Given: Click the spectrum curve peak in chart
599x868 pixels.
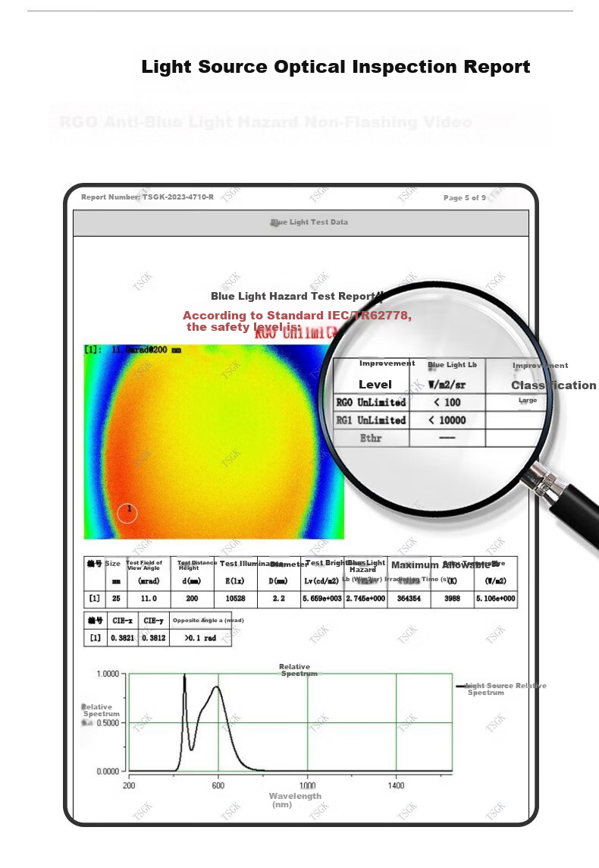Looking at the screenshot, I should click(x=184, y=676).
